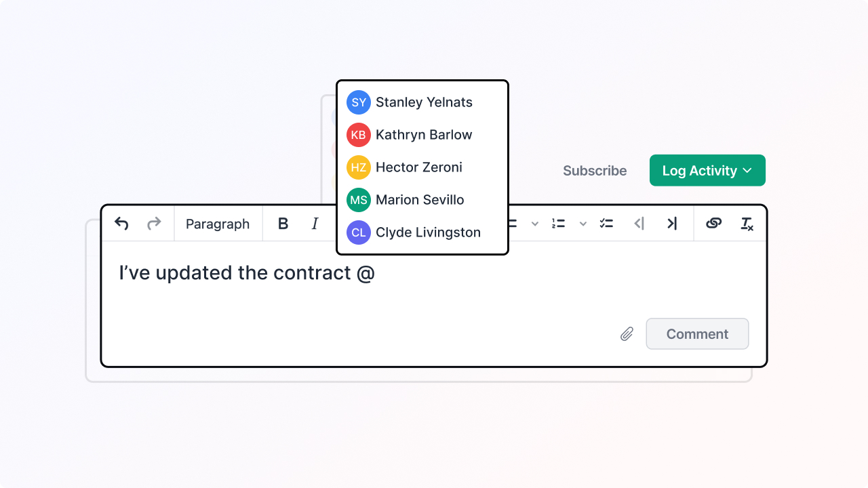Insert a checklist with the task list icon
Screen dimensions: 868x488
(x=606, y=224)
